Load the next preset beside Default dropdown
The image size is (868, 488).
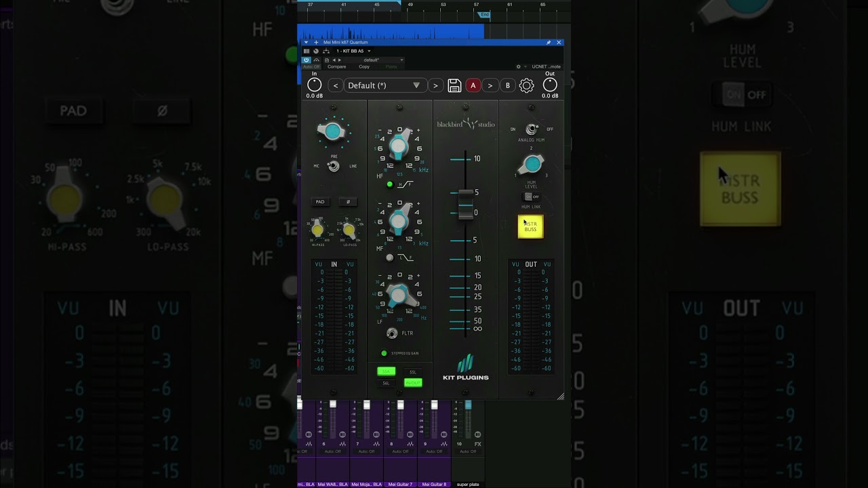coord(435,85)
